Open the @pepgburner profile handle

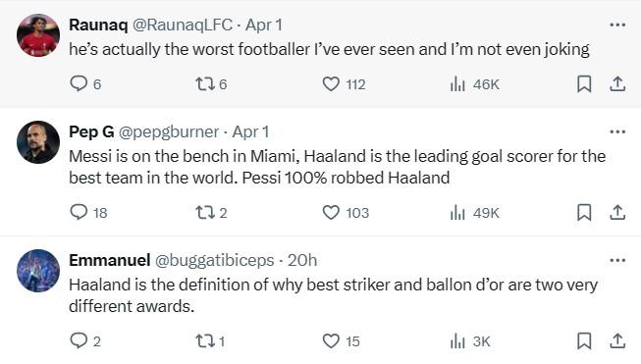tap(169, 131)
